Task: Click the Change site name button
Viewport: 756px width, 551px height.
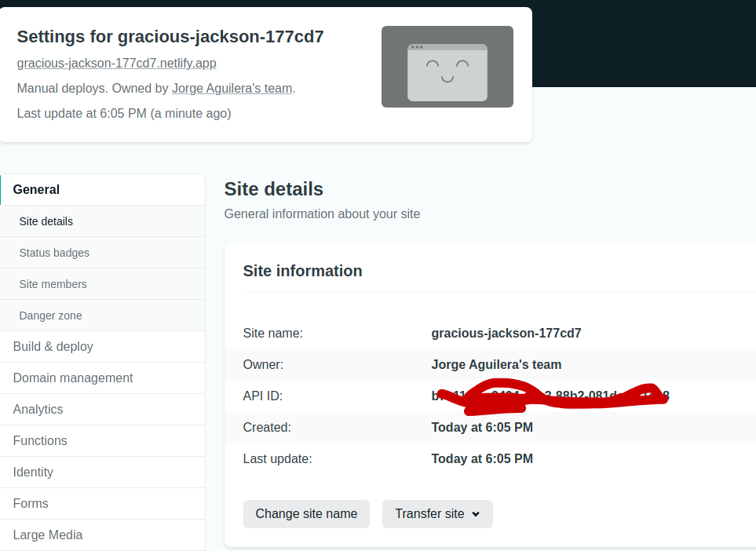Action: (306, 513)
